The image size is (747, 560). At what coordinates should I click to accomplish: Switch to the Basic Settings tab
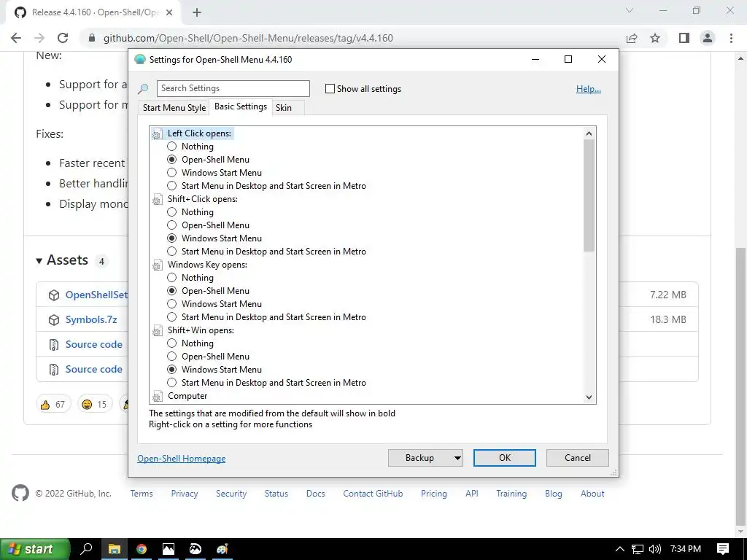pyautogui.click(x=241, y=106)
